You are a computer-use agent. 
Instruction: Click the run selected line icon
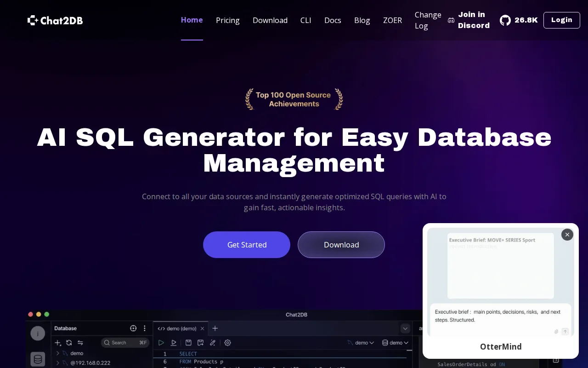[174, 343]
